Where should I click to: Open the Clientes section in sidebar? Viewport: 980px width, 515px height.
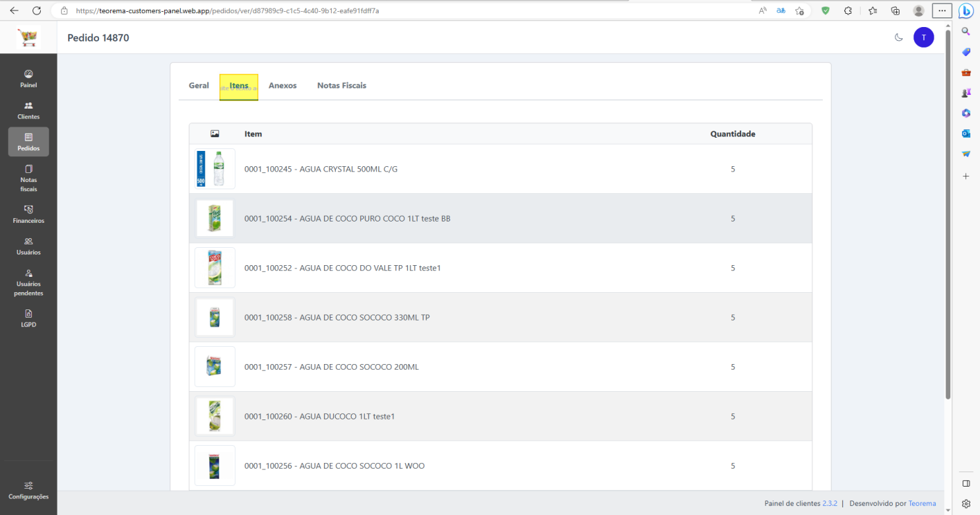[x=28, y=111]
